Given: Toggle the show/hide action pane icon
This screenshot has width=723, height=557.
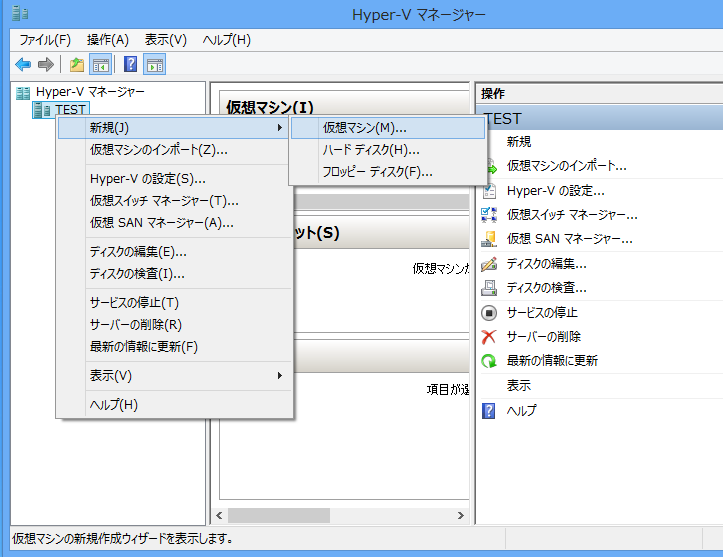Looking at the screenshot, I should 155,65.
